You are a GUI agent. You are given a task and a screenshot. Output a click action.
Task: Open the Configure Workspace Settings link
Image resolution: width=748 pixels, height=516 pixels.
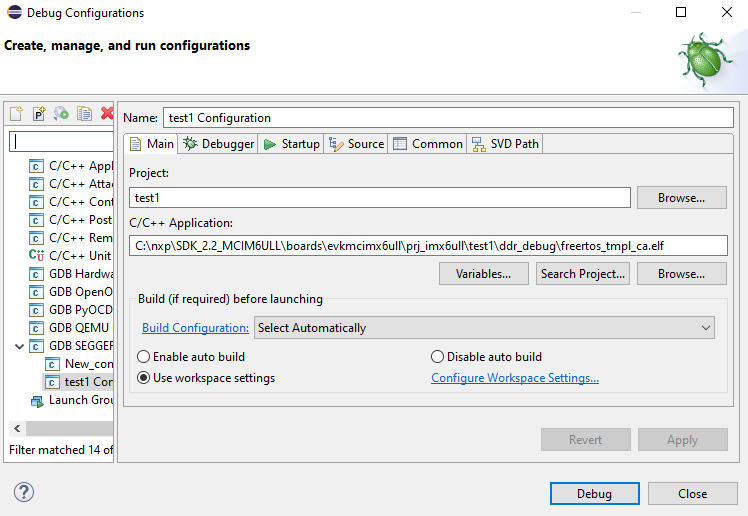515,378
